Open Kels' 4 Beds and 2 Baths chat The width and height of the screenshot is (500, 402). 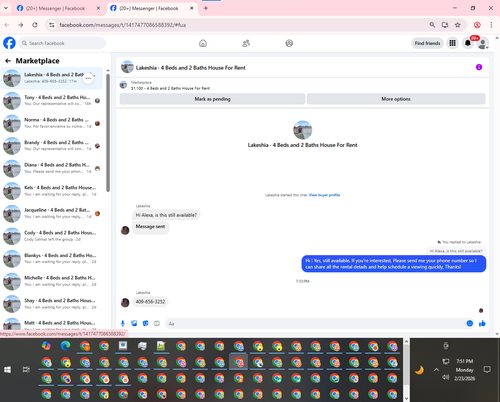coord(52,191)
